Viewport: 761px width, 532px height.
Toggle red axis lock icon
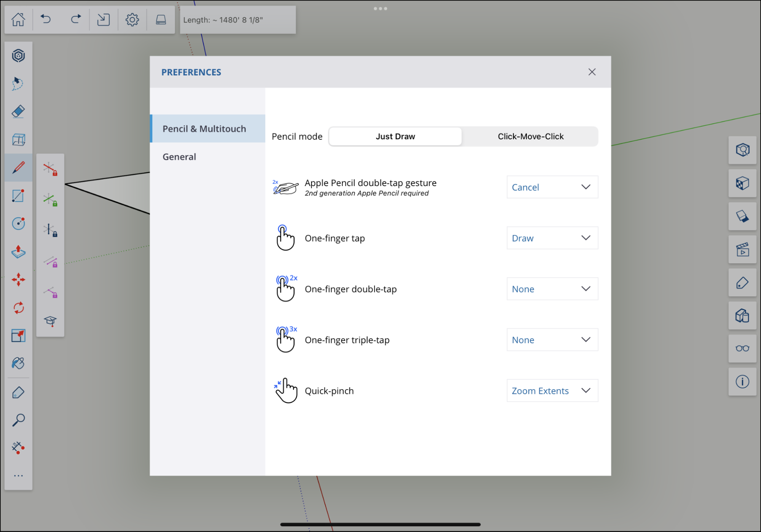(x=50, y=169)
